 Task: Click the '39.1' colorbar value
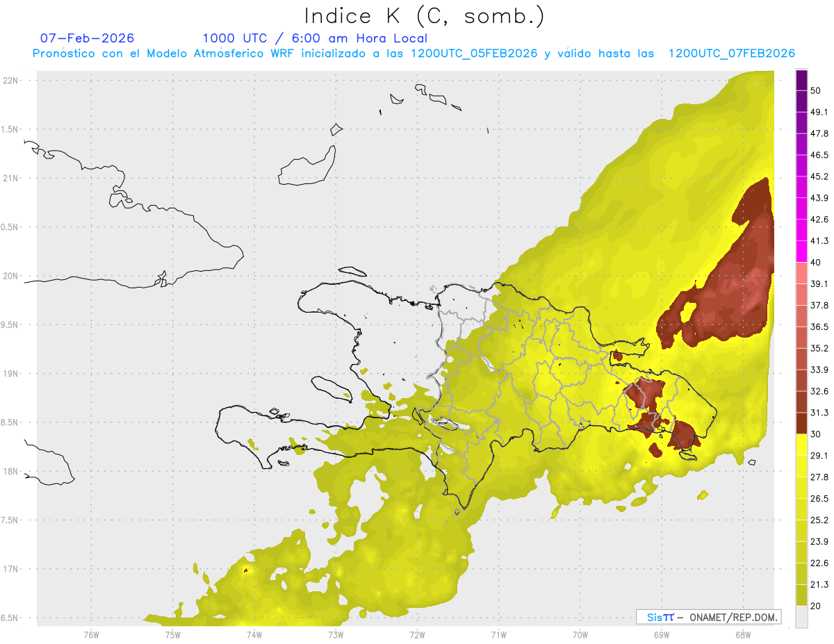pos(819,284)
